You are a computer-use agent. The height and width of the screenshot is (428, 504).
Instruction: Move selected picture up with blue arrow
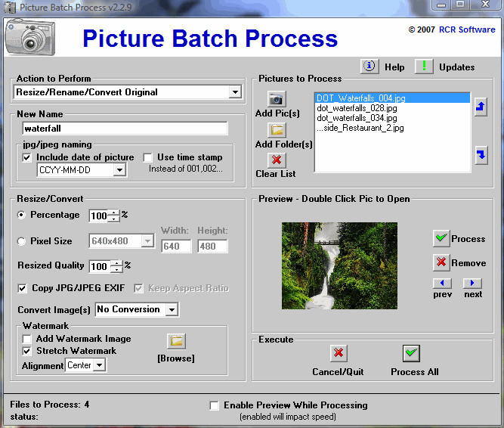(x=481, y=107)
